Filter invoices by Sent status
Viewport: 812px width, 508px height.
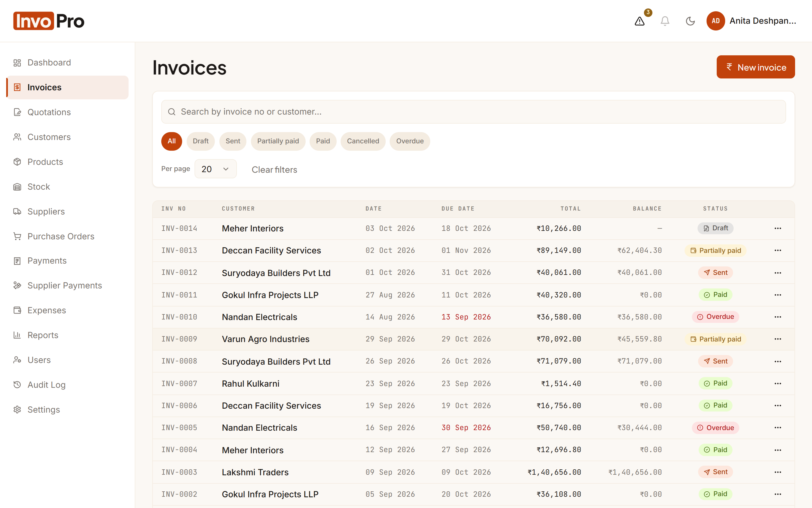coord(233,141)
